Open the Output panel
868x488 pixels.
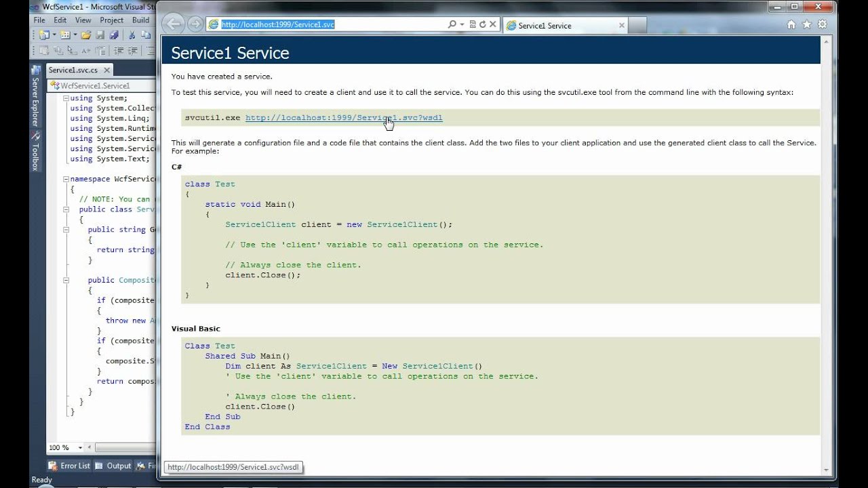point(113,466)
